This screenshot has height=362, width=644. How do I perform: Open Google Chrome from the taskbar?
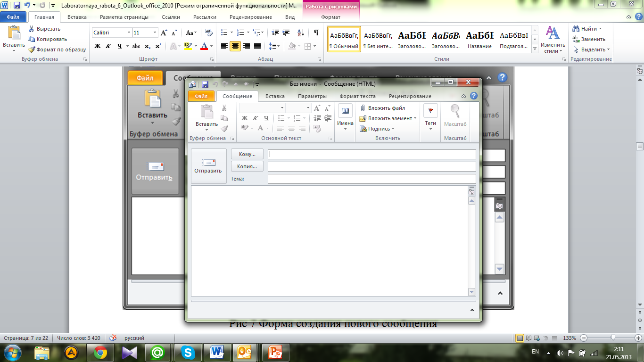[x=100, y=352]
